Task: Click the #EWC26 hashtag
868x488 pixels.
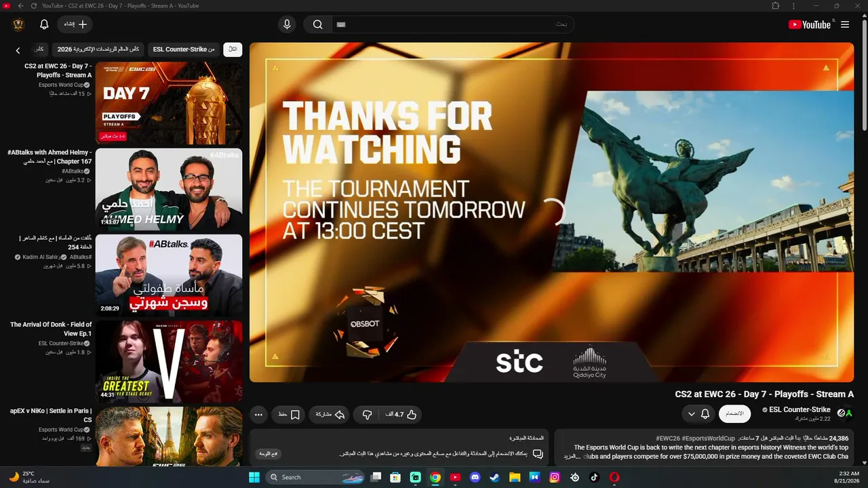Action: click(669, 439)
